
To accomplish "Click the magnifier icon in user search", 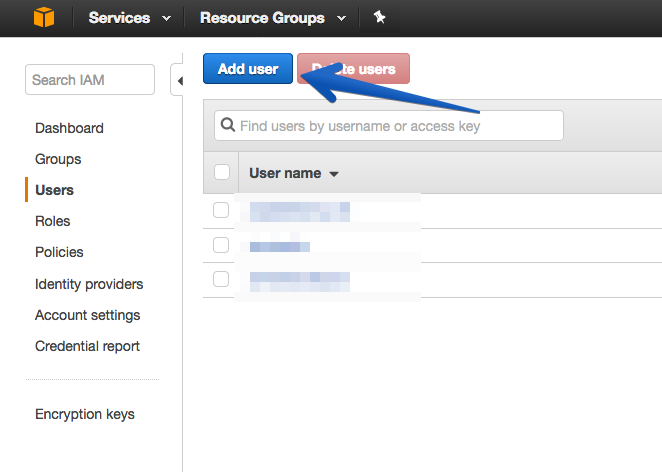I will tap(228, 125).
